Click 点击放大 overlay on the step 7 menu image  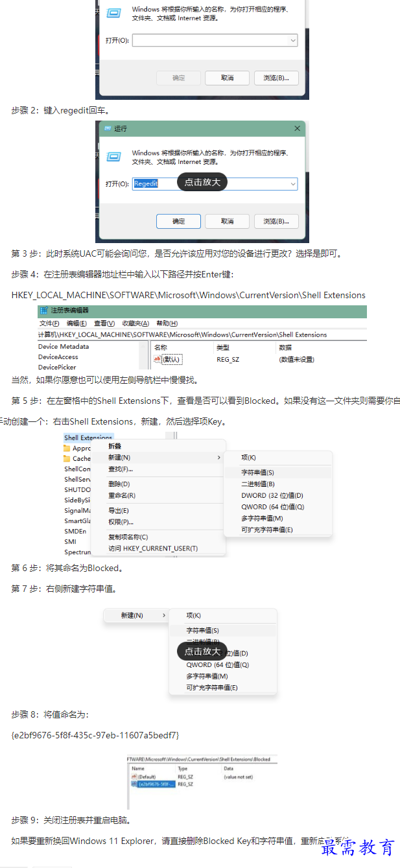(x=202, y=651)
